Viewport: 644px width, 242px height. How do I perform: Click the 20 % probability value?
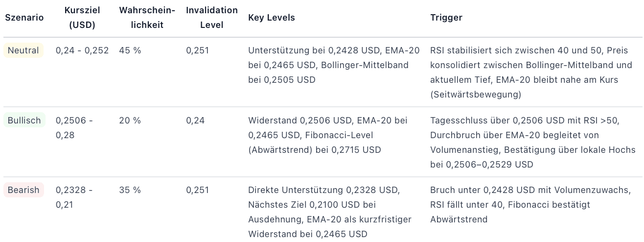pyautogui.click(x=130, y=120)
